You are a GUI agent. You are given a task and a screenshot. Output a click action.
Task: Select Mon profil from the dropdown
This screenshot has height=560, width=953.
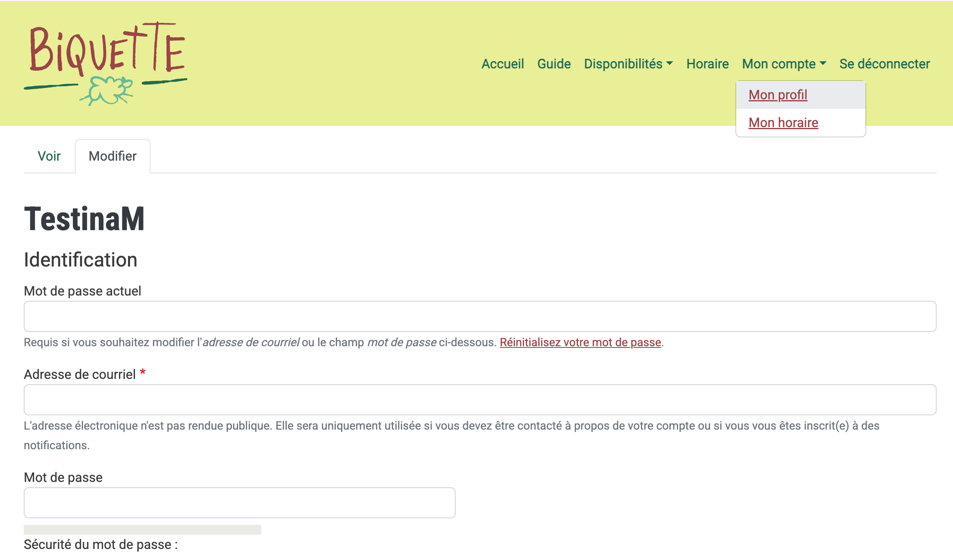[x=778, y=95]
